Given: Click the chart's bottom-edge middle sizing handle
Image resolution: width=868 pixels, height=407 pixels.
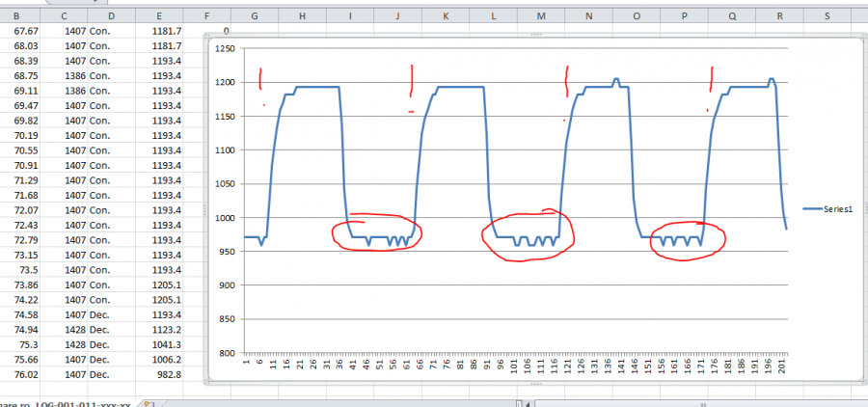Looking at the screenshot, I should click(x=533, y=383).
